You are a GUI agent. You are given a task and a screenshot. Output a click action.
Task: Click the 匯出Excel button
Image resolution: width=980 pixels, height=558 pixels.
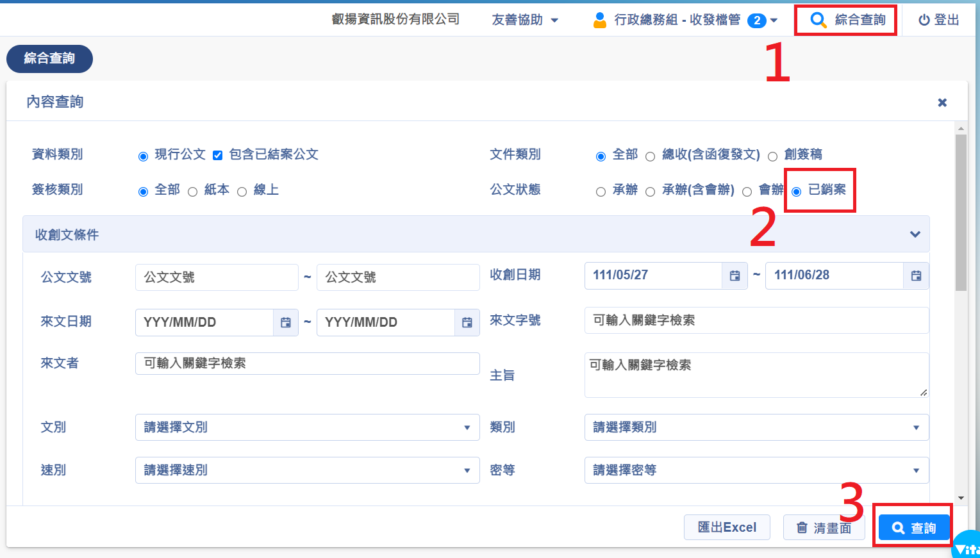coord(727,527)
